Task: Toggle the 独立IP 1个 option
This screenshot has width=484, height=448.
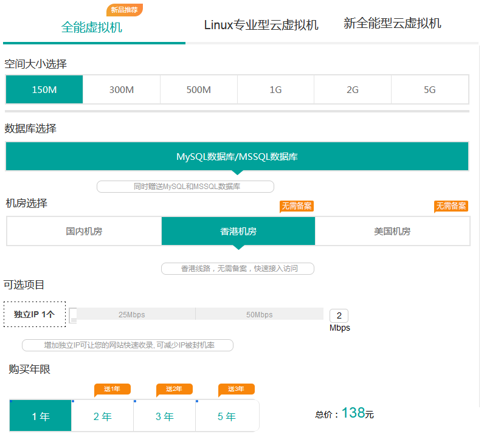Action: click(x=35, y=314)
